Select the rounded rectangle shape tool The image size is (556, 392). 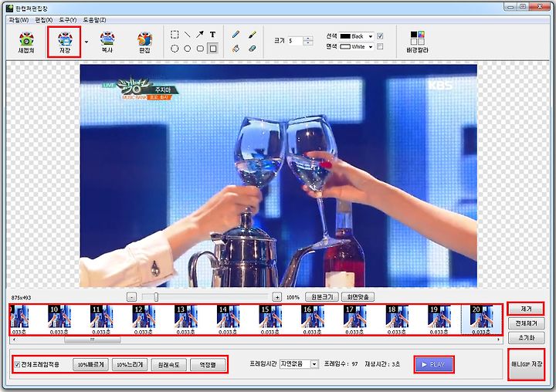[200, 49]
